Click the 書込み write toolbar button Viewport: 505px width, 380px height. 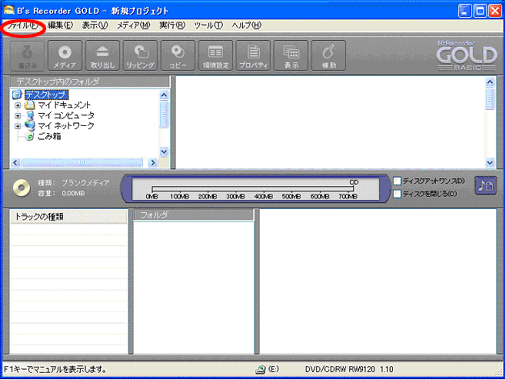click(x=27, y=56)
